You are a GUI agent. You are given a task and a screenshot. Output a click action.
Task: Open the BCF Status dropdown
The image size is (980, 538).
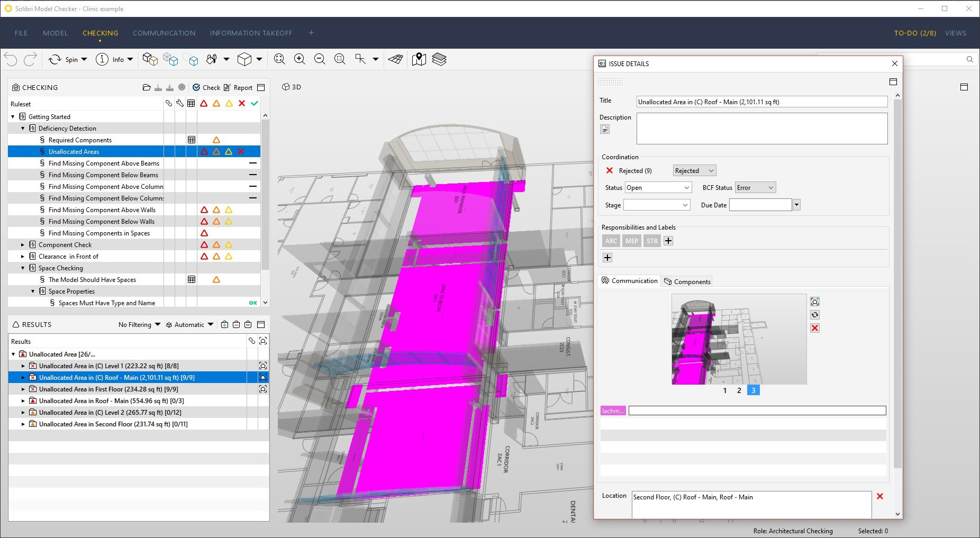(755, 187)
